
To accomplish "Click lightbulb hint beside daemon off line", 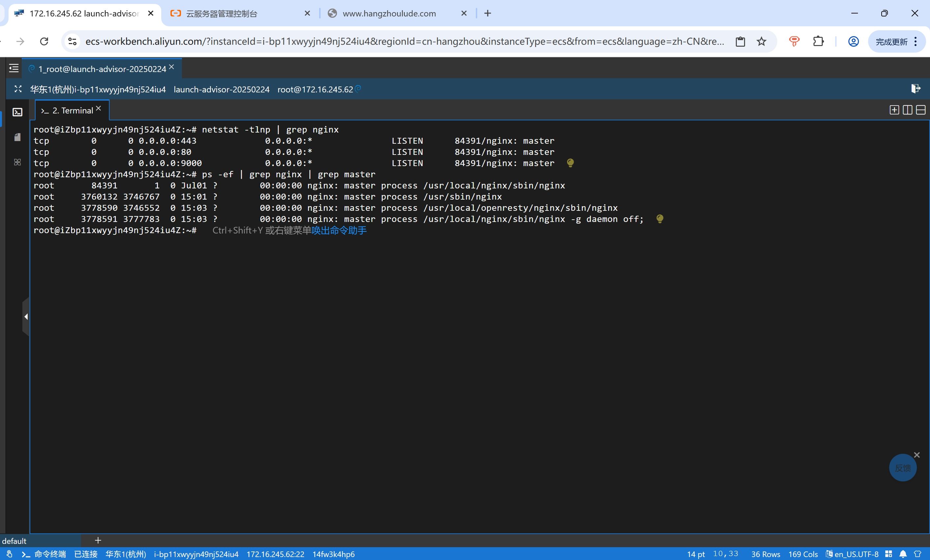I will 659,219.
